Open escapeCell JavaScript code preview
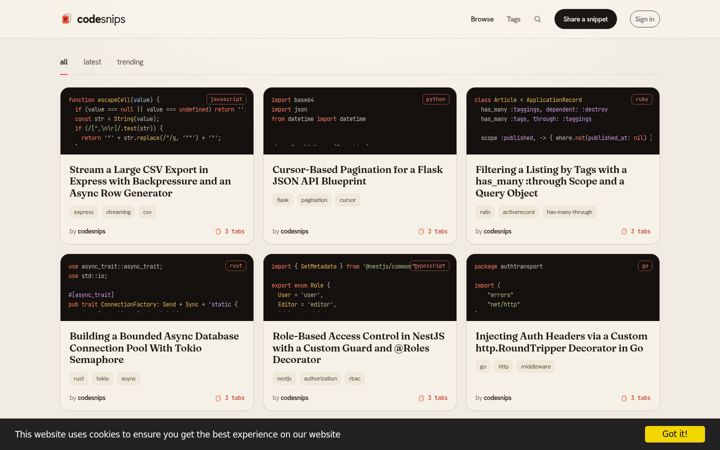The width and height of the screenshot is (720, 450). 157,121
